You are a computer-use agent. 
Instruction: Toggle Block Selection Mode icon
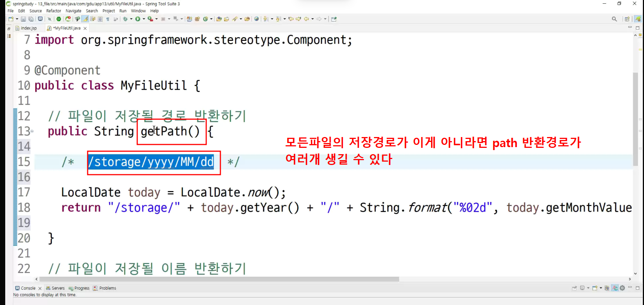(x=100, y=19)
